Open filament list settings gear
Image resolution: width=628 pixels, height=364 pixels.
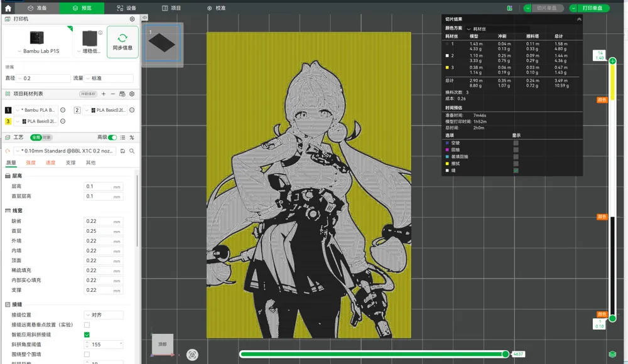[x=132, y=94]
